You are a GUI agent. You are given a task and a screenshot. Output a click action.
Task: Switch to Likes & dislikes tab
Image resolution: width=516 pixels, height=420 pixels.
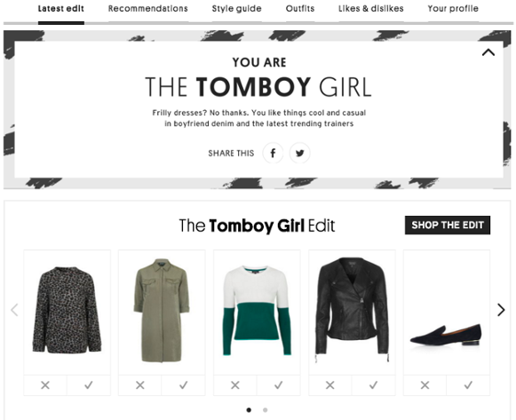371,9
